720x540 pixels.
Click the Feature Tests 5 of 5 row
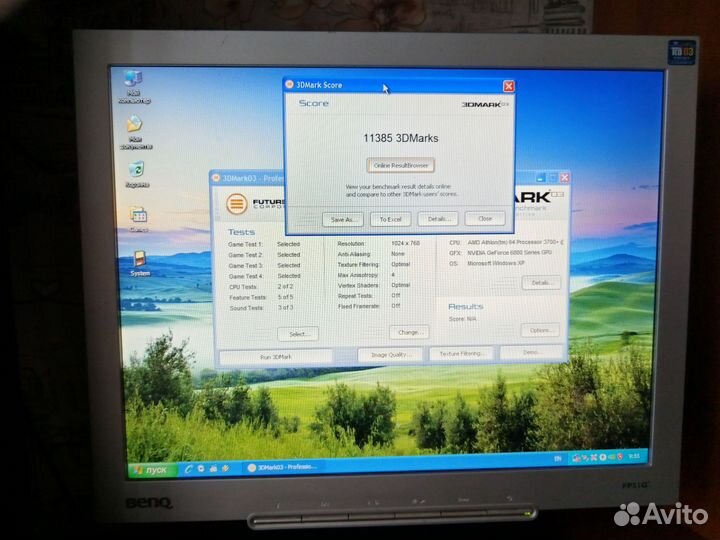(x=261, y=297)
